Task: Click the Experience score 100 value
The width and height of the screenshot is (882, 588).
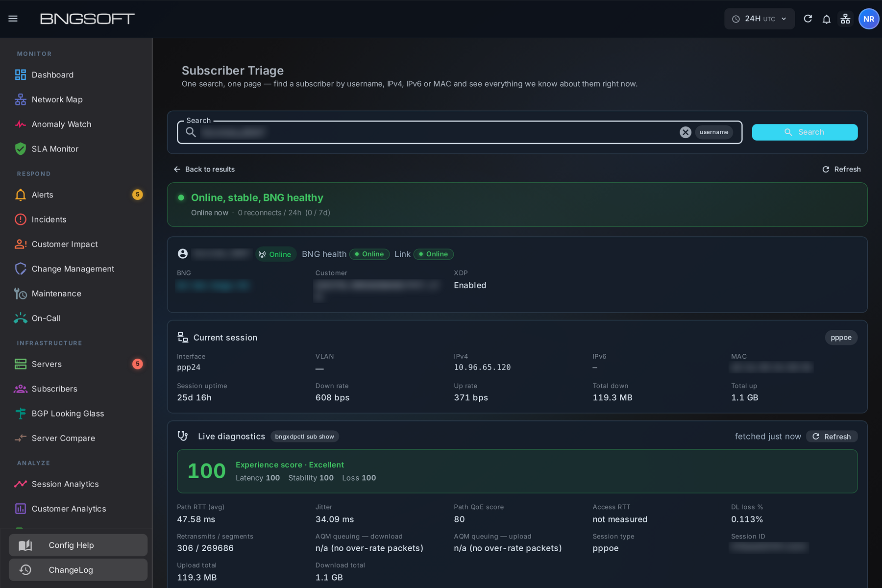Action: pyautogui.click(x=207, y=471)
